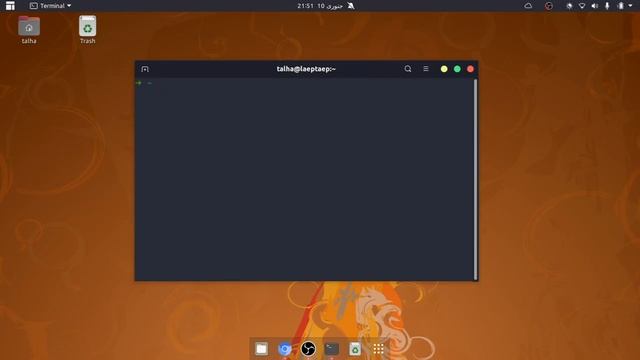This screenshot has width=640, height=360.
Task: Click the red circular tray indicator
Action: (x=549, y=6)
